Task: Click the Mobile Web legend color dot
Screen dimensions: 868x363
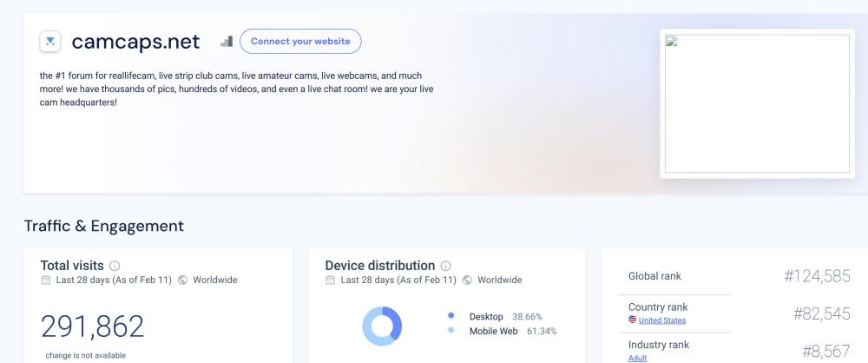Action: tap(451, 331)
